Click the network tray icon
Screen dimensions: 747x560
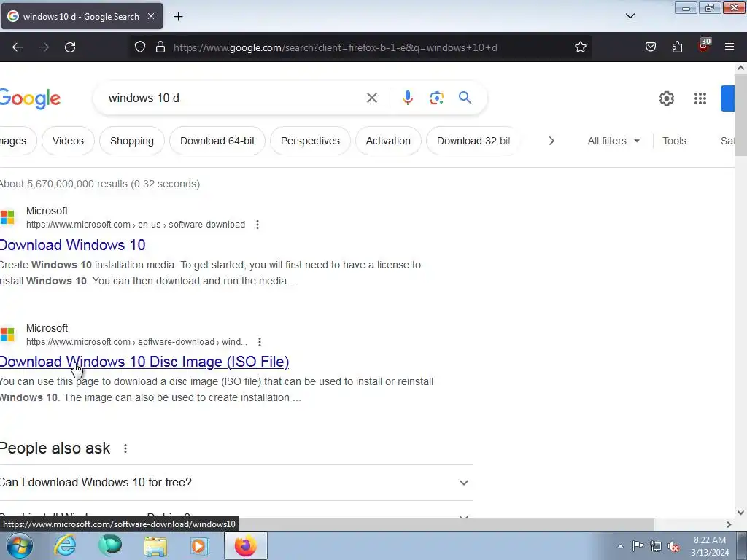(x=656, y=546)
